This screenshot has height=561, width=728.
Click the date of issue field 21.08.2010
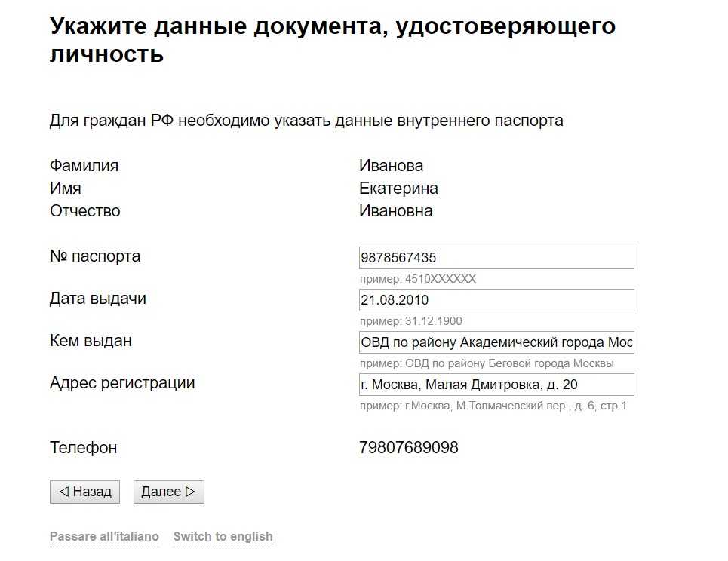tap(496, 300)
